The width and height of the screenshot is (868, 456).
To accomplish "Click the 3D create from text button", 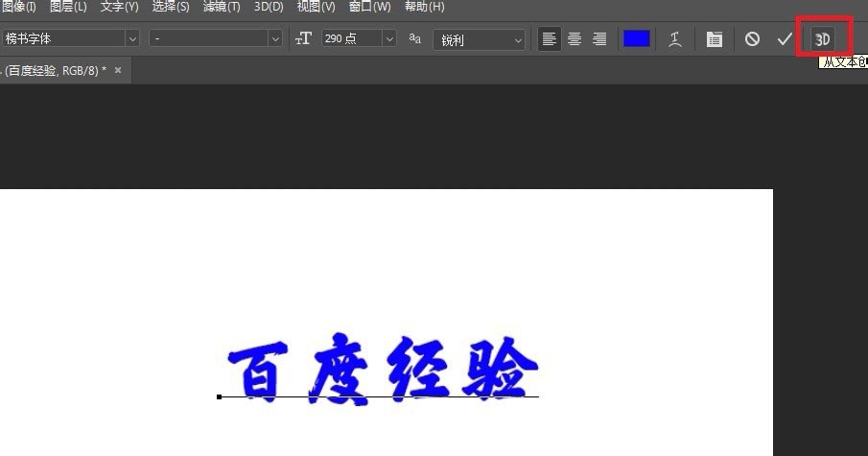I will 822,39.
